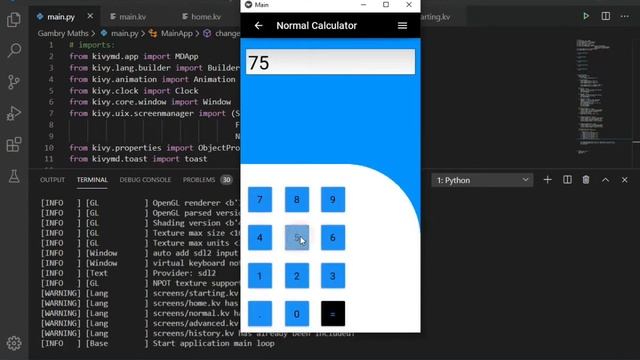Switch to the starting.kv tab
This screenshot has height=360, width=640.
(x=436, y=17)
